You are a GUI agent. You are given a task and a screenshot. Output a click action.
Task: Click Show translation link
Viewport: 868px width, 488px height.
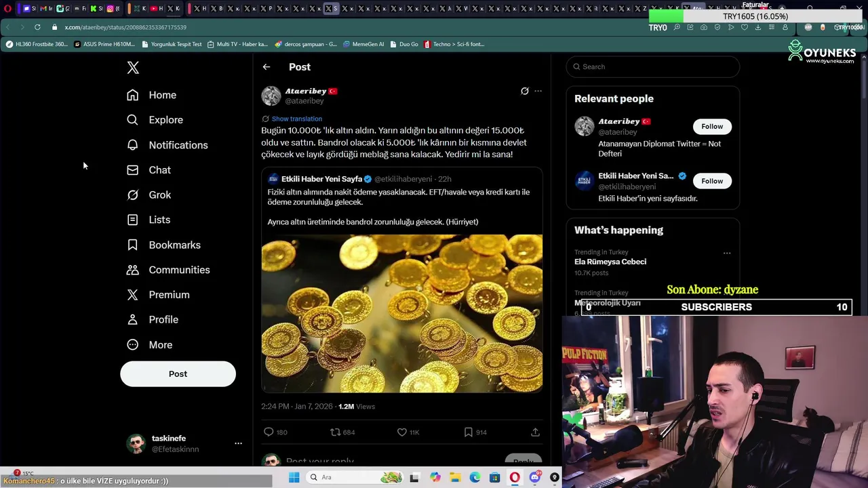pyautogui.click(x=297, y=119)
